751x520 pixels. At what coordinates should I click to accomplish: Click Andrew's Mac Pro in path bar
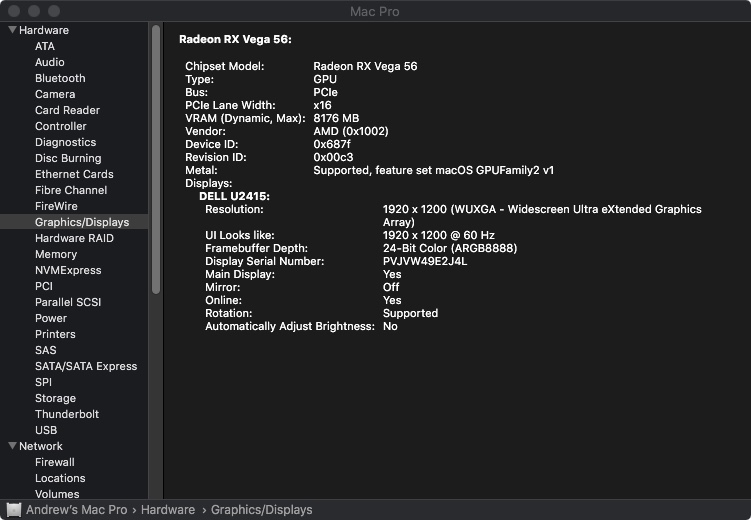coord(77,510)
